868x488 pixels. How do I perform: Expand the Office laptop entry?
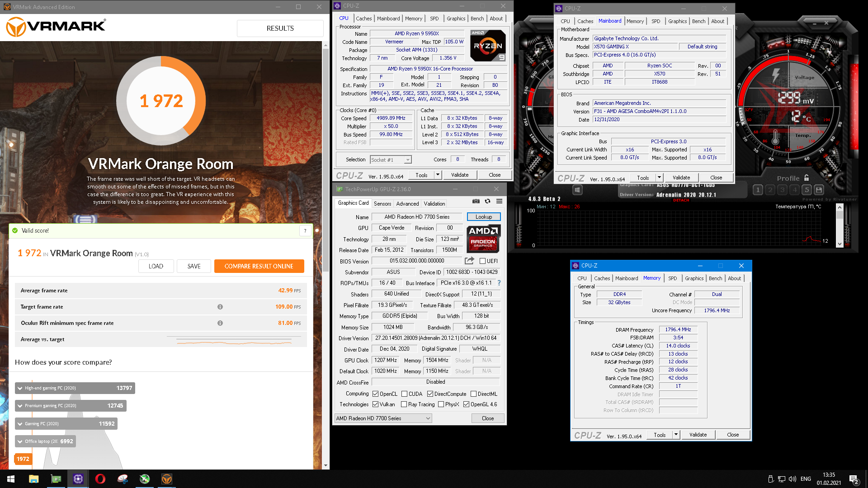20,441
